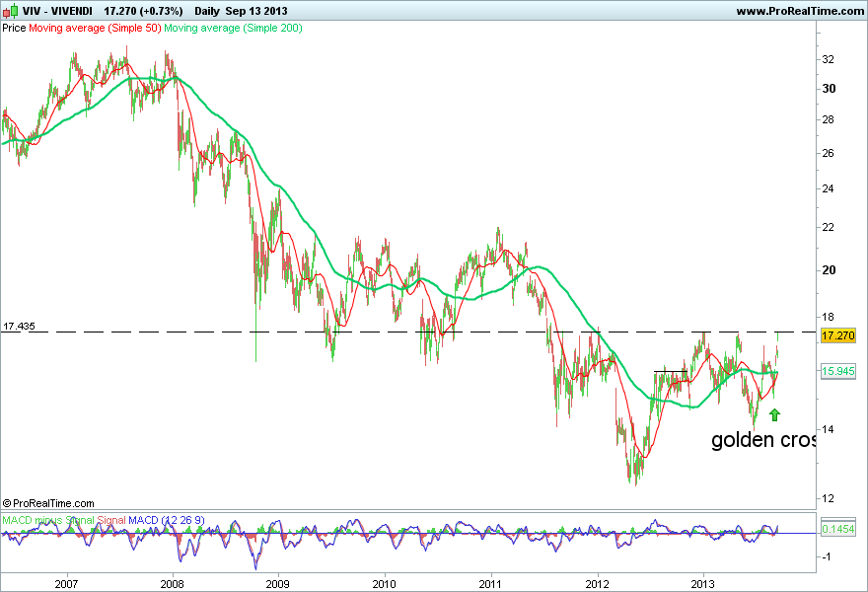Click the 26 price axis label
The height and width of the screenshot is (592, 868).
[x=829, y=153]
